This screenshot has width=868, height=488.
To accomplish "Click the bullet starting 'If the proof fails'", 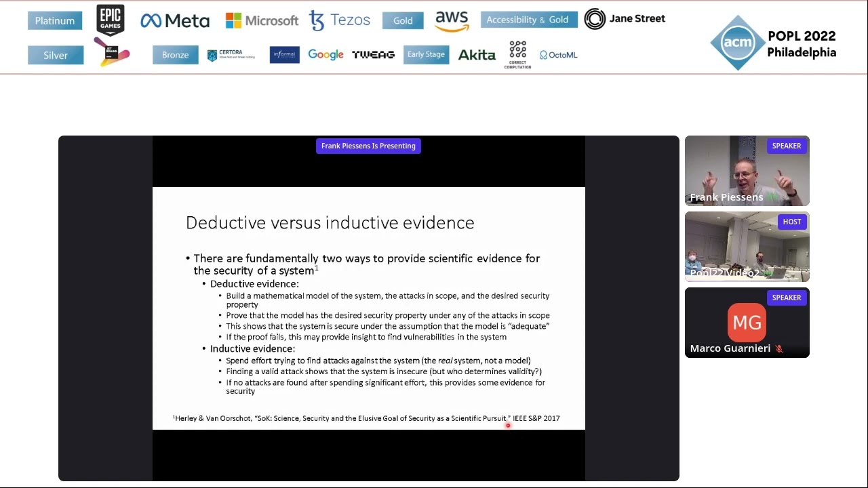I will tap(366, 337).
